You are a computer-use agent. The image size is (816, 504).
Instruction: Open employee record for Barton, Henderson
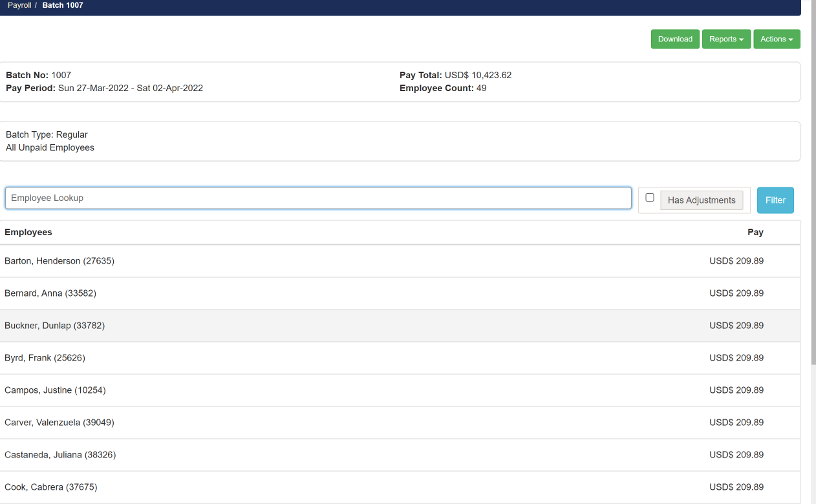(x=59, y=260)
